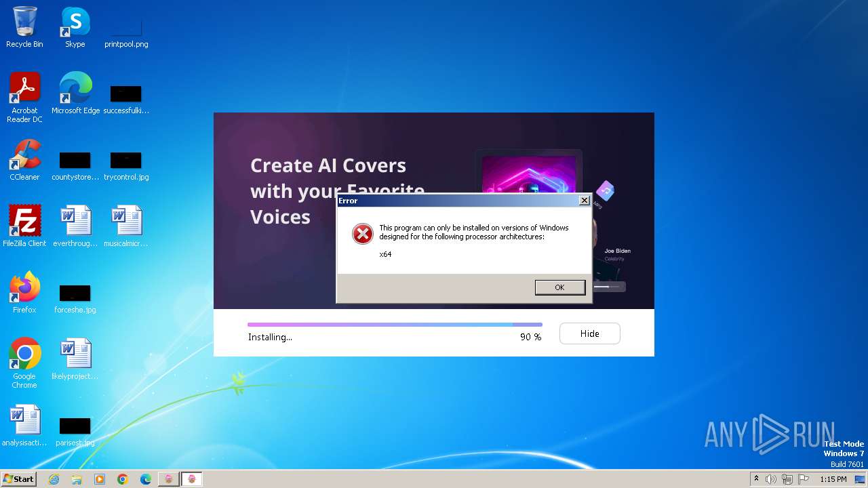The image size is (868, 488).
Task: Click the Action Center flag icon
Action: click(x=804, y=479)
